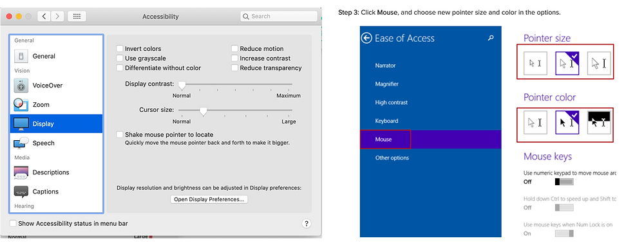Click the Pointer size heading
The height and width of the screenshot is (245, 644).
tap(547, 38)
